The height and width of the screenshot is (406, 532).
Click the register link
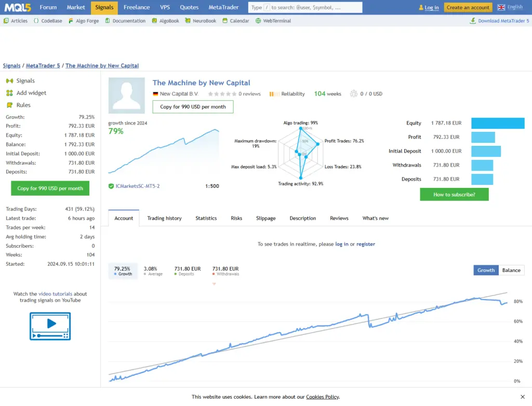tap(365, 244)
